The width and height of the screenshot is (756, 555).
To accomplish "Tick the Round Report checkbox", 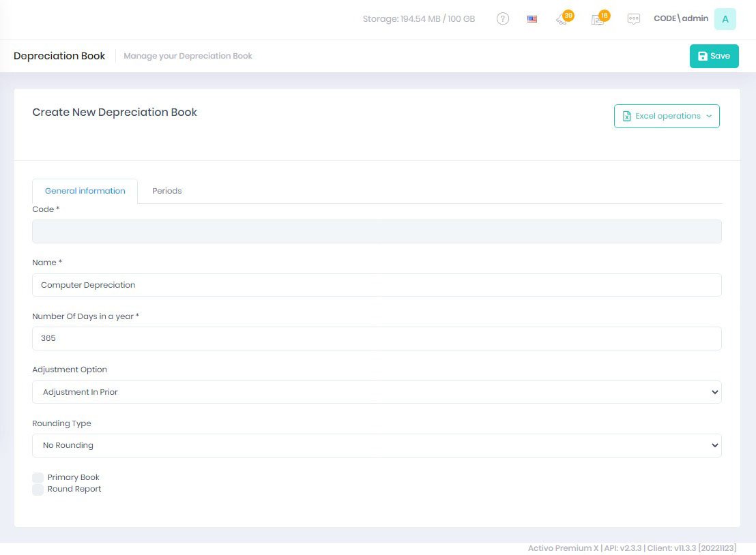I will click(38, 490).
